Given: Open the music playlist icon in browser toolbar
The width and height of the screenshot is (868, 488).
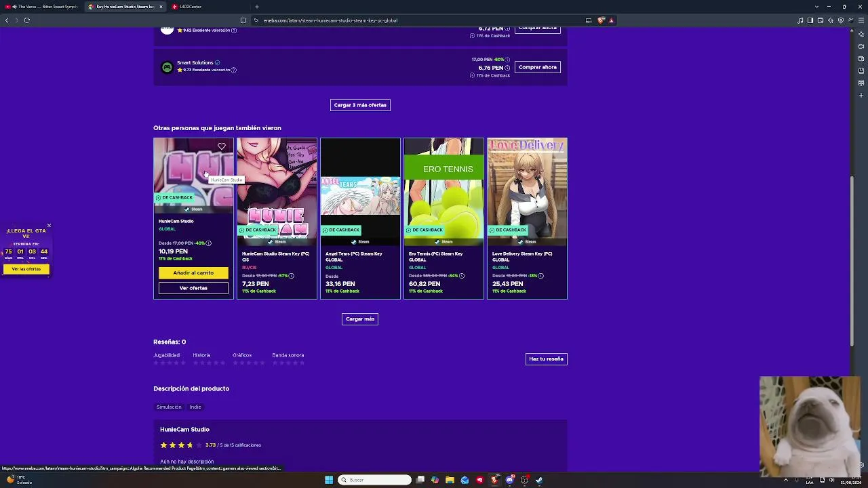Looking at the screenshot, I should point(800,20).
